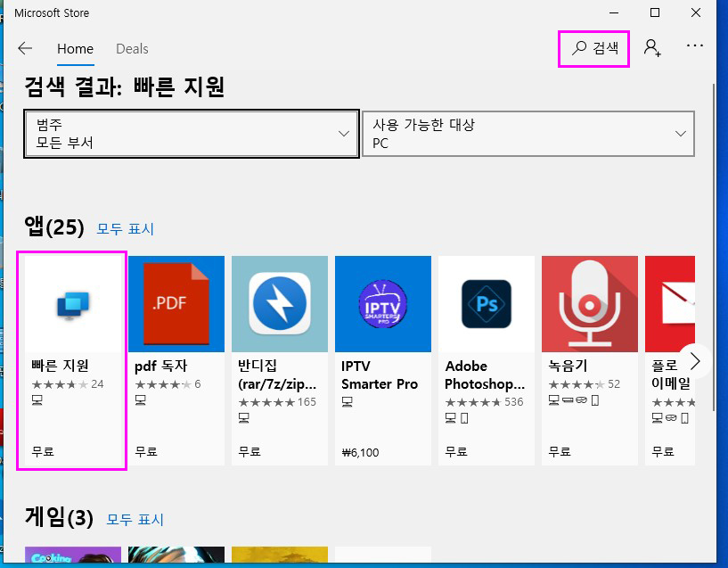728x568 pixels.
Task: Click 모두 표시 link beside 앱(25)
Action: pyautogui.click(x=126, y=228)
